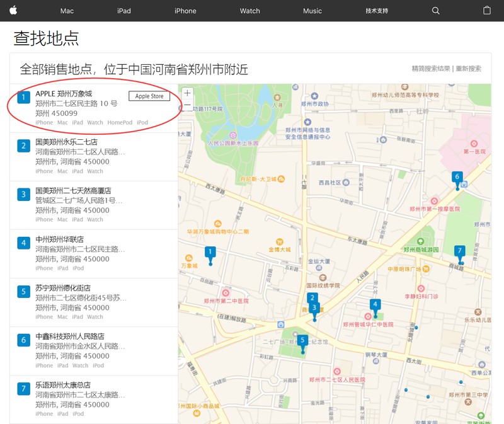The height and width of the screenshot is (424, 504).
Task: Click the Apple Store badge button
Action: click(x=149, y=96)
